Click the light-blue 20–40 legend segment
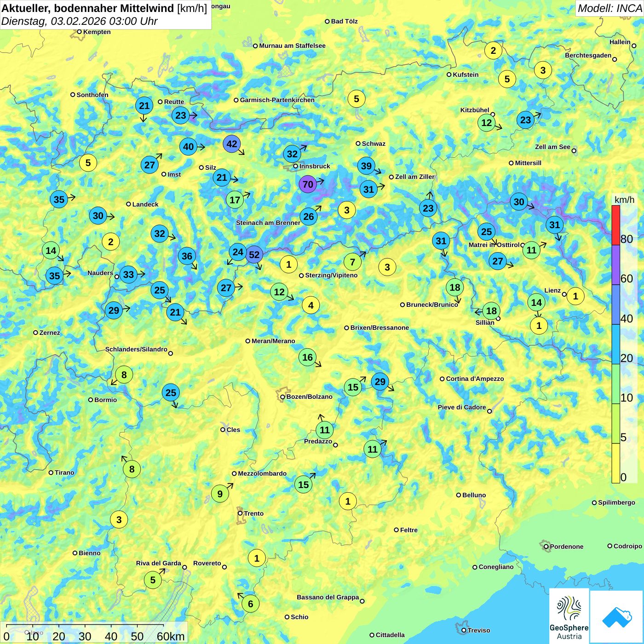Image resolution: width=644 pixels, height=644 pixels. (615, 344)
